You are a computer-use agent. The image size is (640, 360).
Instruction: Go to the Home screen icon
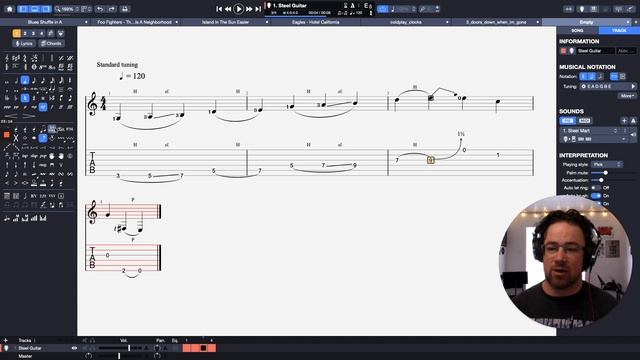click(x=9, y=9)
